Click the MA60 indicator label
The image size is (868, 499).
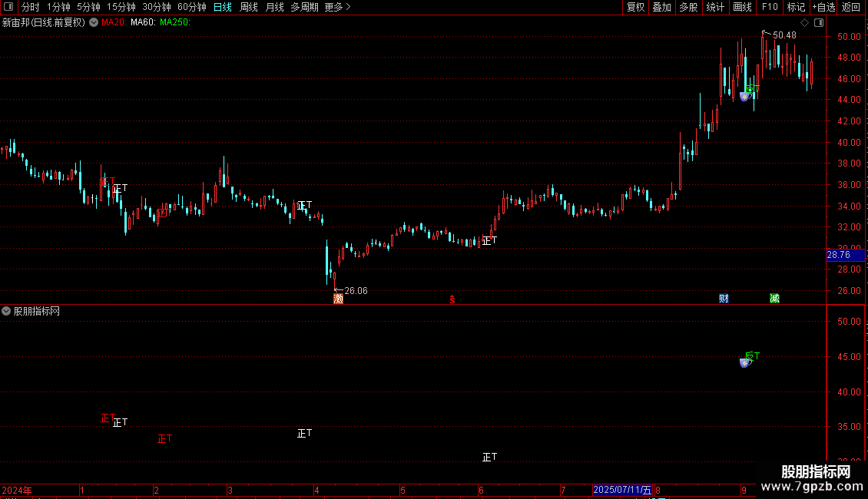tap(143, 22)
